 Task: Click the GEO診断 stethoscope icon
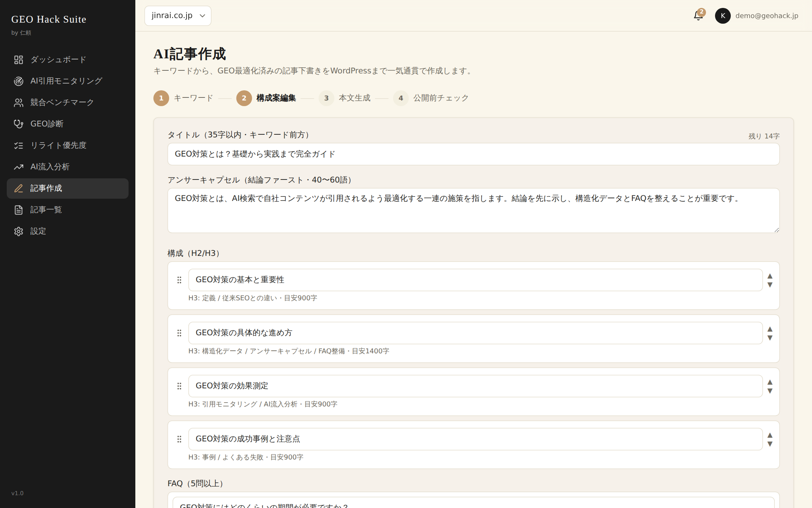coord(18,124)
